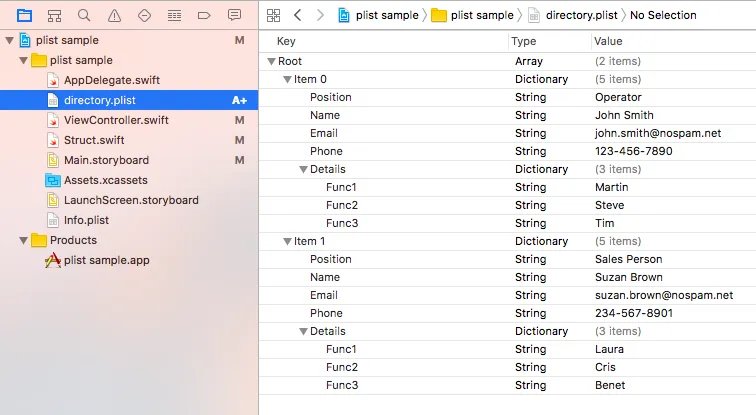
Task: Select the Operator value
Action: point(618,97)
